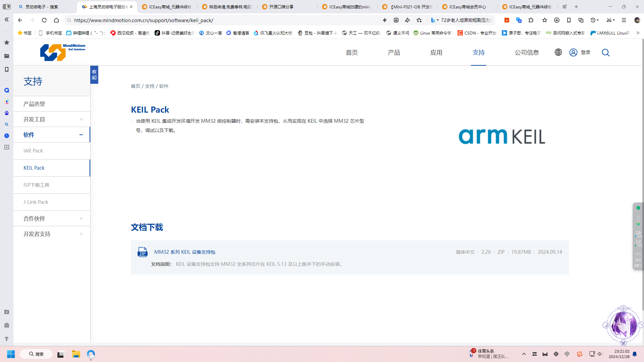Click the user login icon

[573, 53]
